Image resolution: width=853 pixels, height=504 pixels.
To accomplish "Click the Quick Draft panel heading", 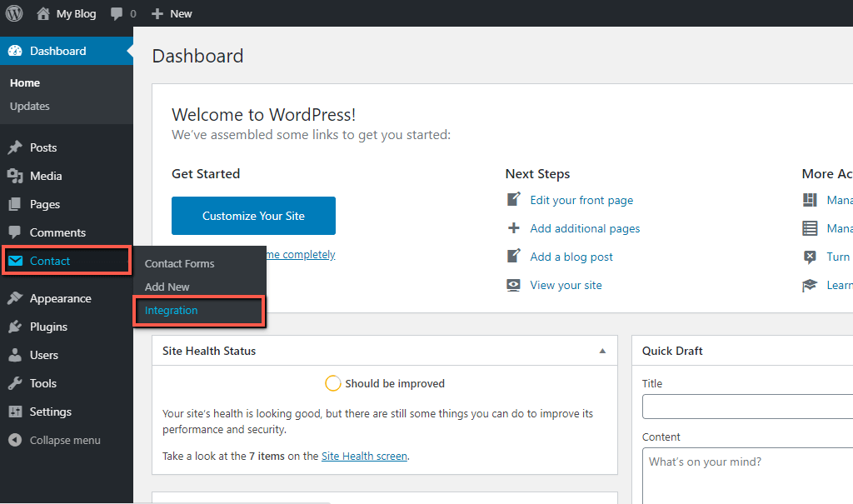I will click(x=672, y=351).
